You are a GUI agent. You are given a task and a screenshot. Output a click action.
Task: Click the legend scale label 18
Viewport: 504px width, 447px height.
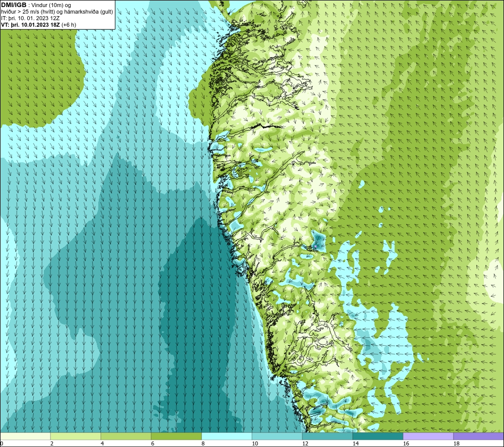click(456, 444)
